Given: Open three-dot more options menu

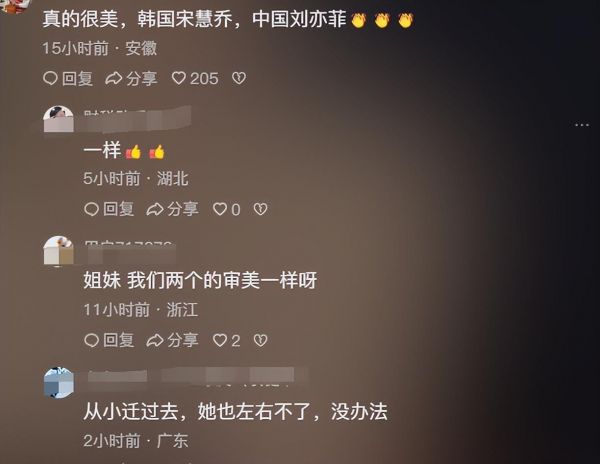Looking at the screenshot, I should coord(582,125).
